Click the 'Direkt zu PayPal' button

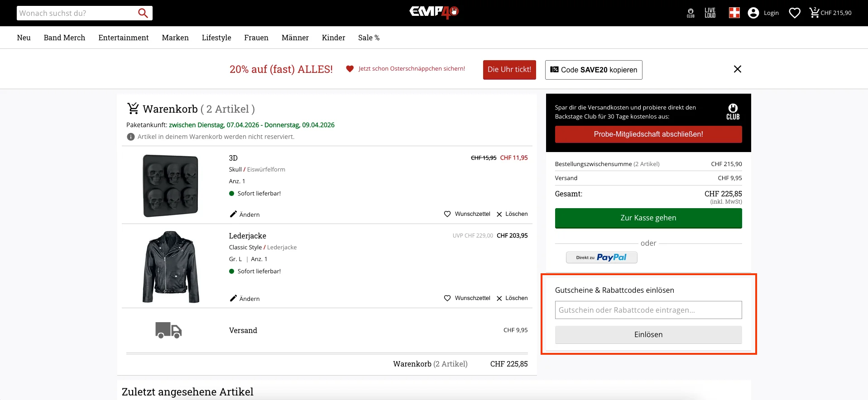[602, 257]
